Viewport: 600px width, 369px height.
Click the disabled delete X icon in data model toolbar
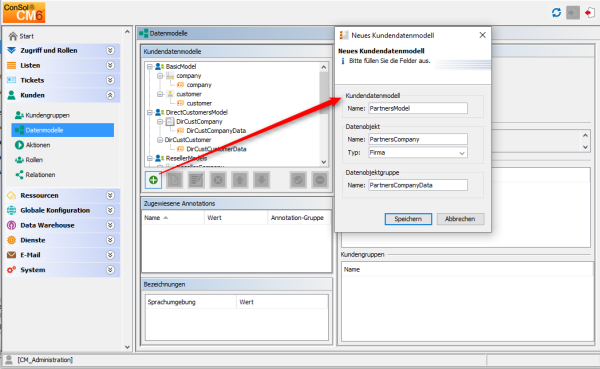pos(218,180)
